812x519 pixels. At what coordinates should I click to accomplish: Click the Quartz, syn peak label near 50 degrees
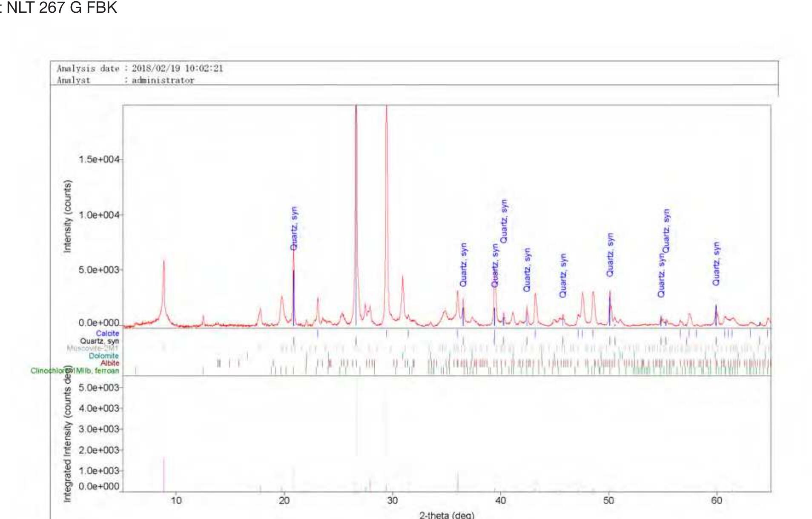click(x=610, y=255)
